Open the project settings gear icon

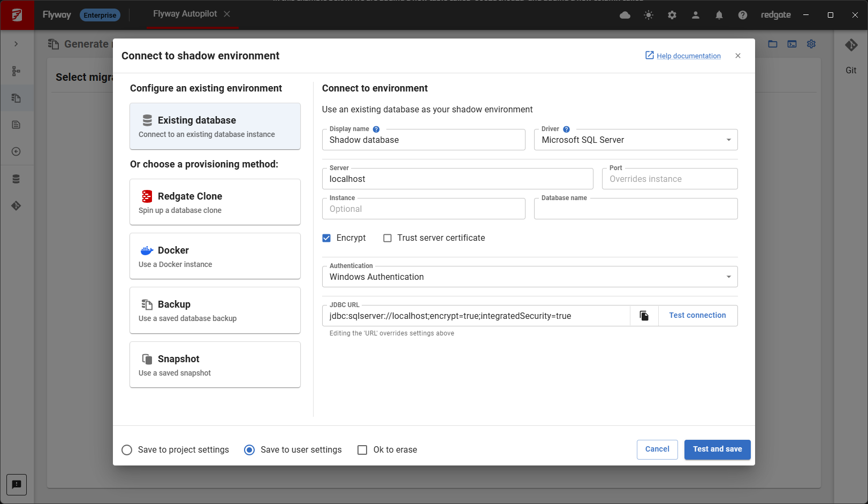tap(811, 44)
